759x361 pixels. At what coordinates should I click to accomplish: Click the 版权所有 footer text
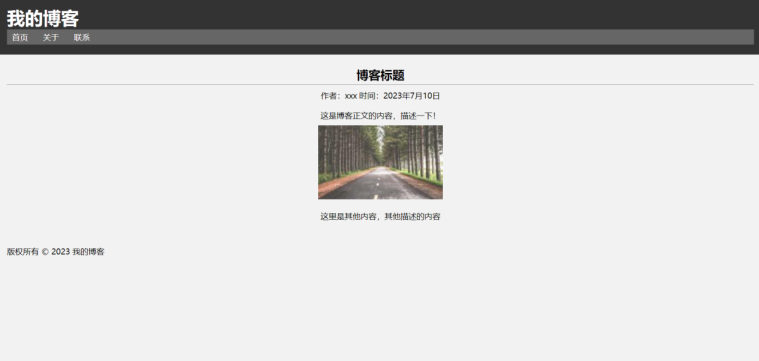point(23,252)
